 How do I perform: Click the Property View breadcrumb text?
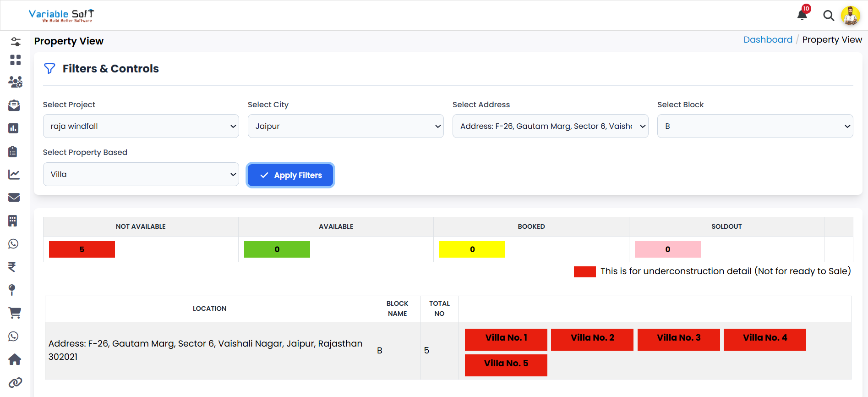click(832, 40)
